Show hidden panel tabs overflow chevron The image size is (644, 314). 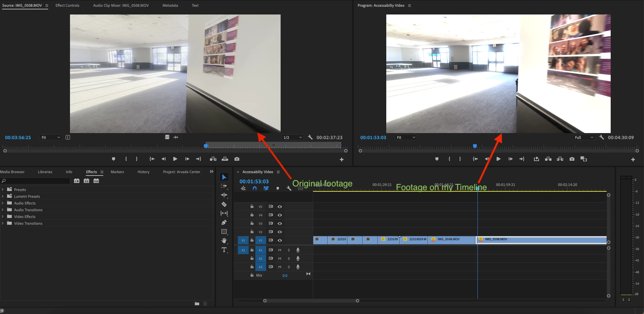coord(211,172)
